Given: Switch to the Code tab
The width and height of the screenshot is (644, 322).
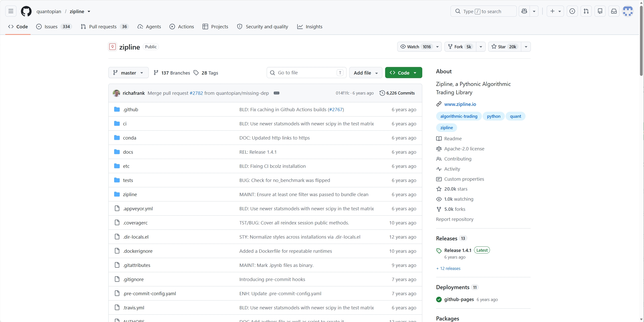Looking at the screenshot, I should click(x=18, y=27).
